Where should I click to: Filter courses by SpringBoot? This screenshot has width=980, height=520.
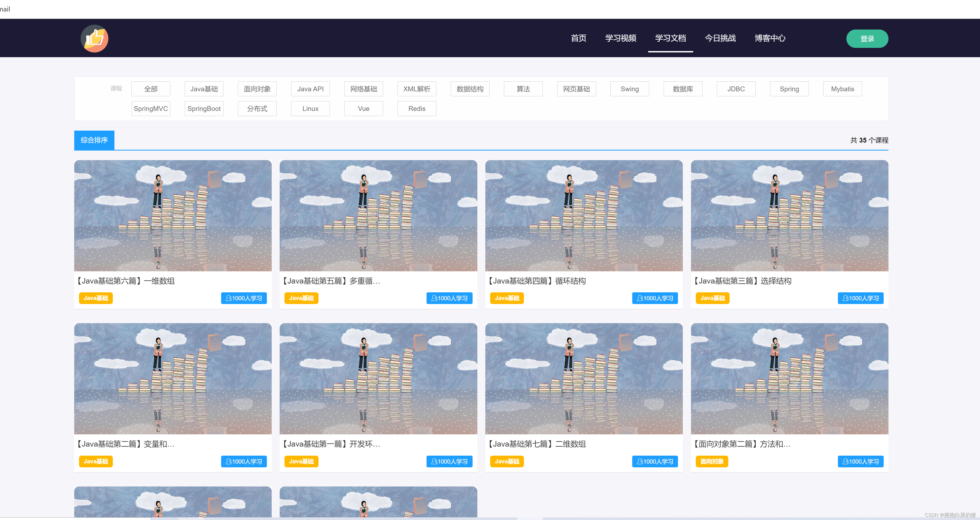[x=204, y=109]
